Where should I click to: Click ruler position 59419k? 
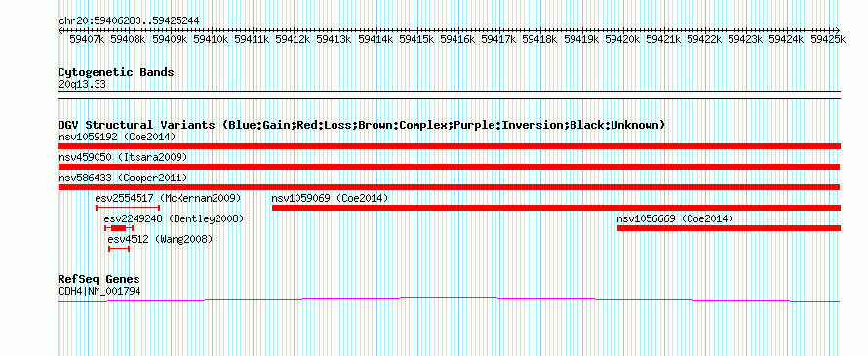click(581, 39)
